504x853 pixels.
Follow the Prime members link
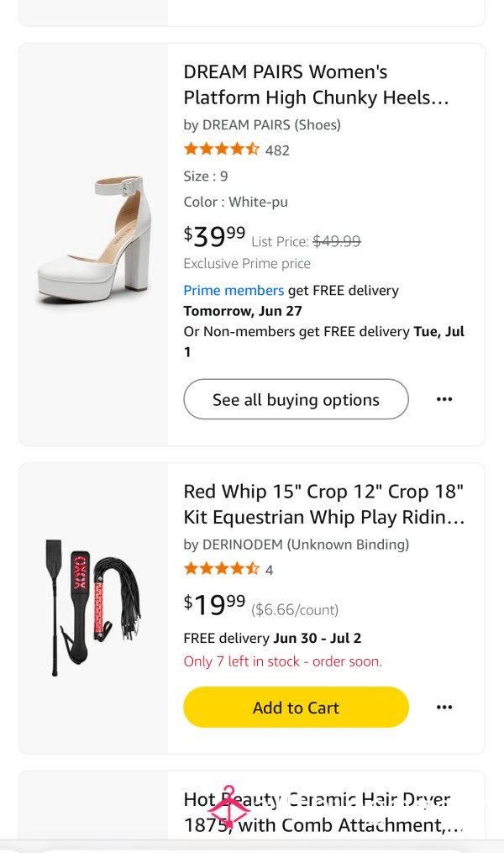(x=234, y=291)
